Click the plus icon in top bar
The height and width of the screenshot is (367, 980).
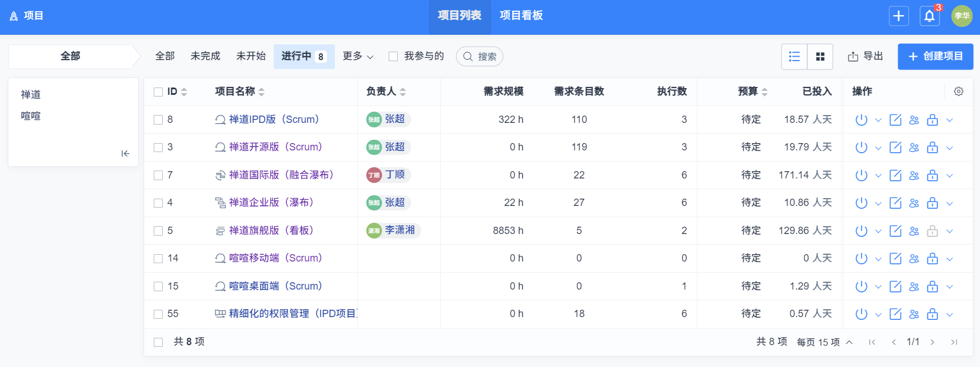pos(899,16)
